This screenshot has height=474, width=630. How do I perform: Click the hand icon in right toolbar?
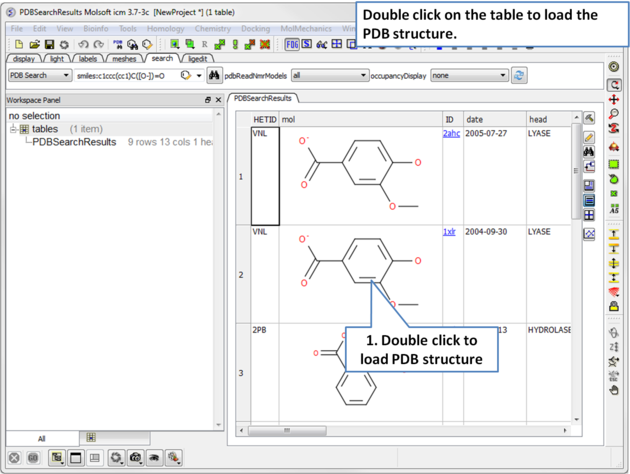tap(614, 390)
